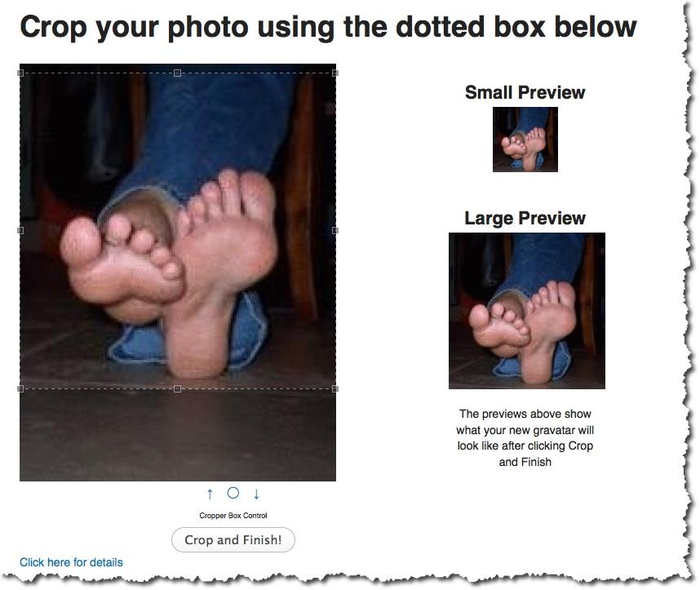Click the bottom-left crop handle
The width and height of the screenshot is (700, 590).
[x=20, y=388]
